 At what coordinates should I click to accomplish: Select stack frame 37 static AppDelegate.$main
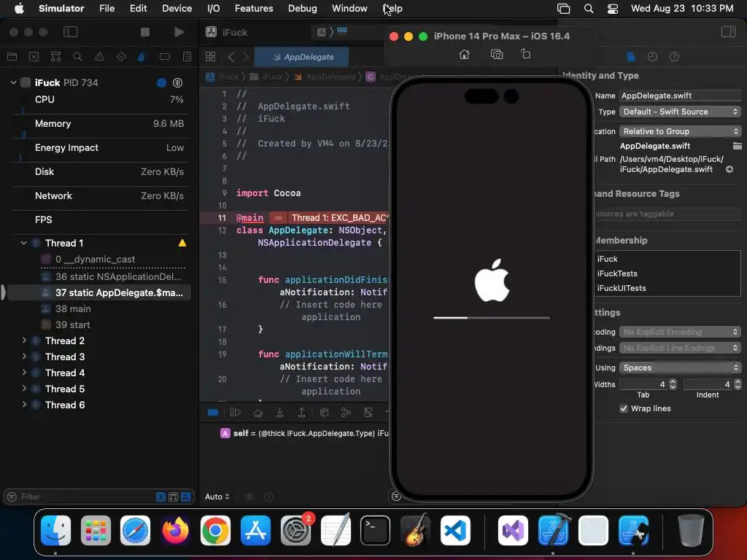99,292
